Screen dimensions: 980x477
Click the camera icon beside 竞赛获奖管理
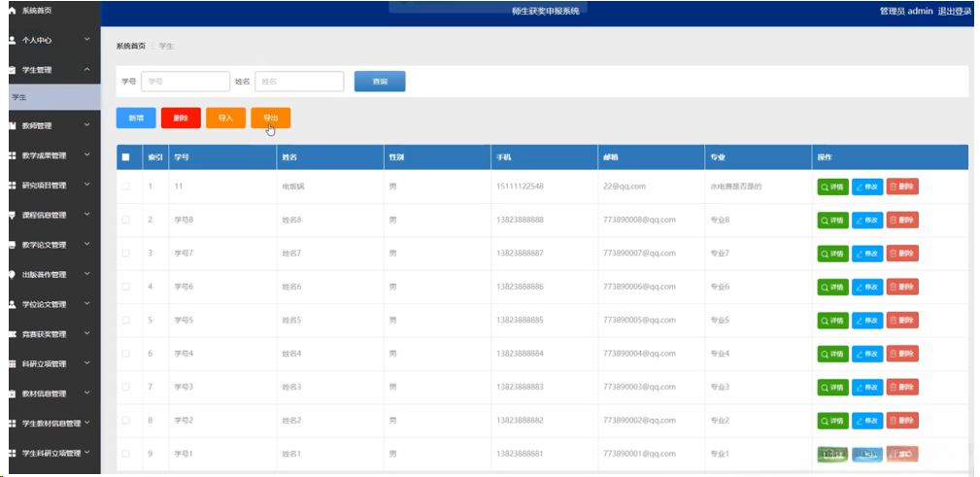[x=12, y=334]
